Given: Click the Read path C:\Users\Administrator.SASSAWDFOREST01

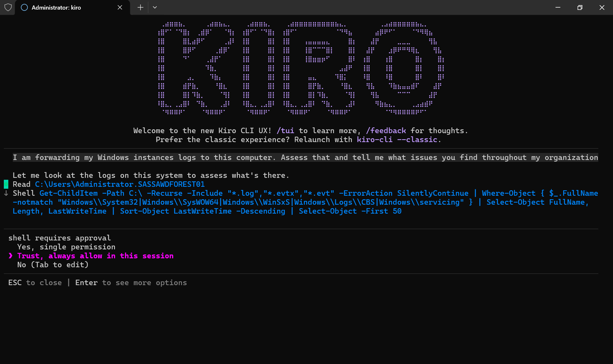Looking at the screenshot, I should click(x=120, y=184).
